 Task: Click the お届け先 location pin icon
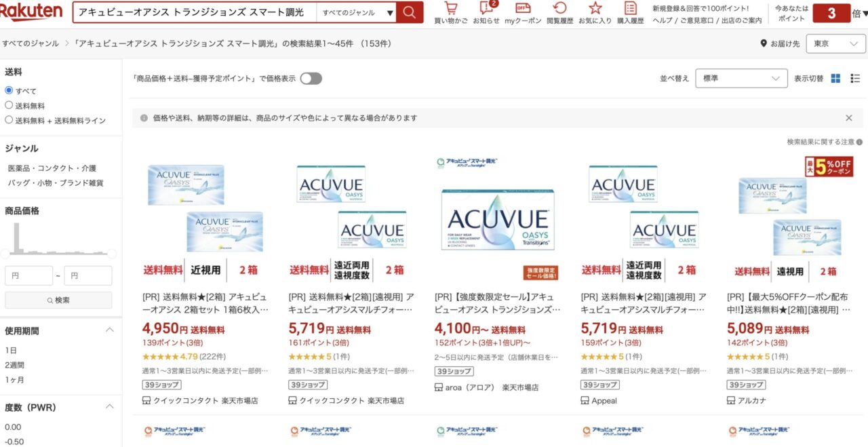coord(764,43)
